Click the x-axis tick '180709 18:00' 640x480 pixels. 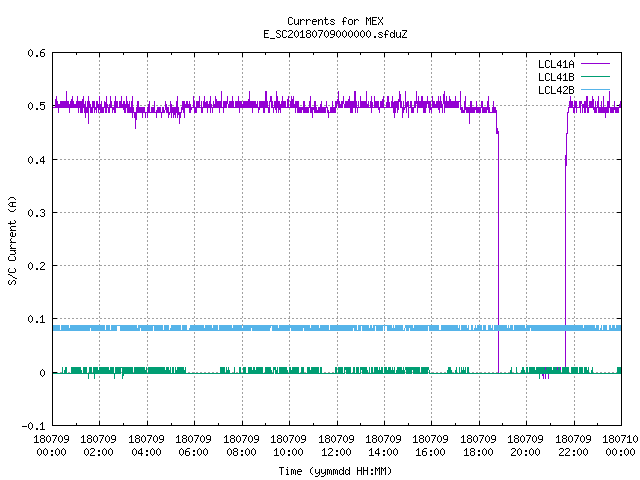pos(478,446)
